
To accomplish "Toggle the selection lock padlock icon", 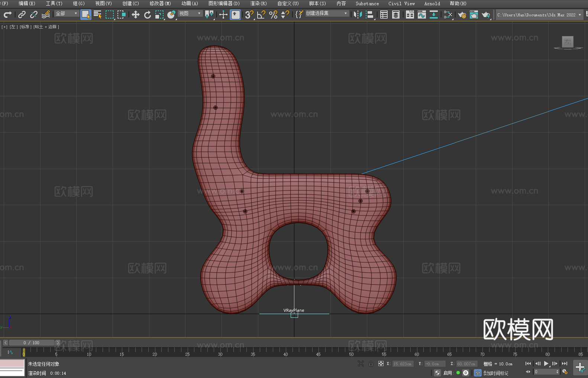I will point(371,364).
